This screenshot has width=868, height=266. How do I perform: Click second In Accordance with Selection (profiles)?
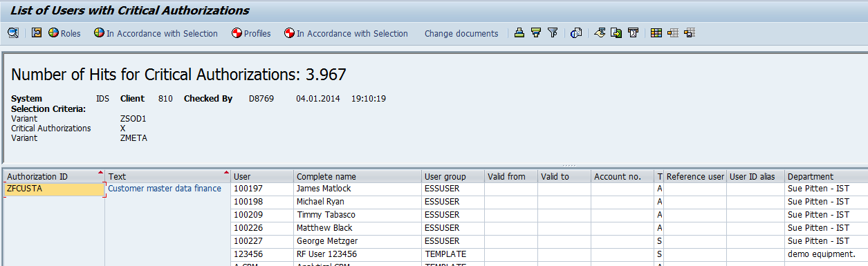(x=347, y=33)
